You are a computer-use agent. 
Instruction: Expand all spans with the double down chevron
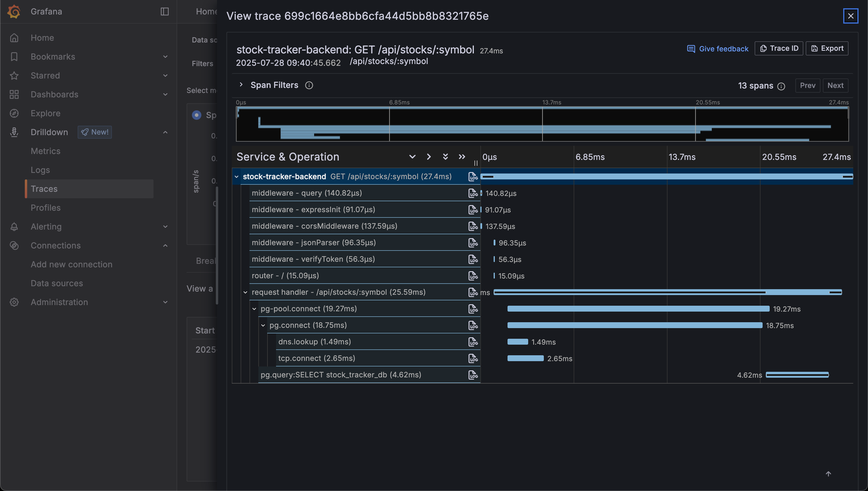pos(445,157)
